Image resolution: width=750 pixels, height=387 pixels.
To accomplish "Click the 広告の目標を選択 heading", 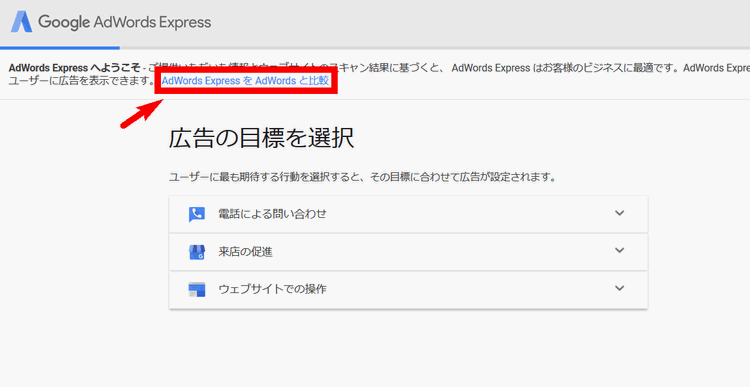I will [261, 138].
